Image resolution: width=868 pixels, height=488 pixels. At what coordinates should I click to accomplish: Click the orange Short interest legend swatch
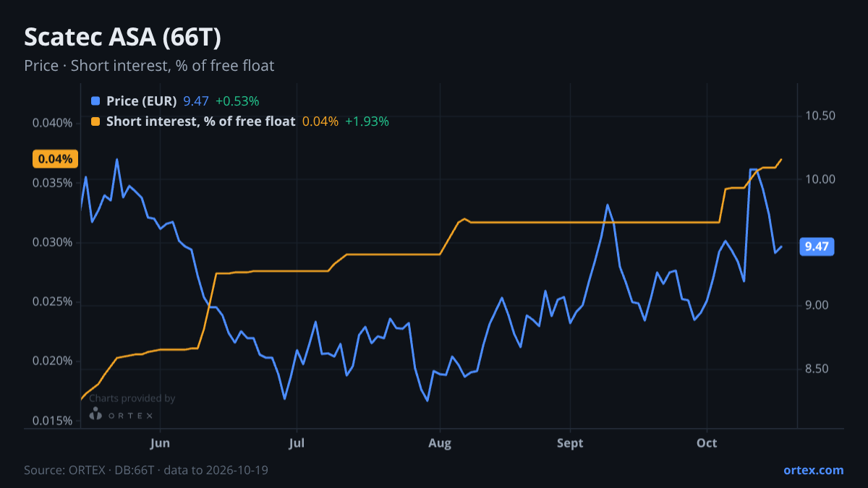point(95,121)
